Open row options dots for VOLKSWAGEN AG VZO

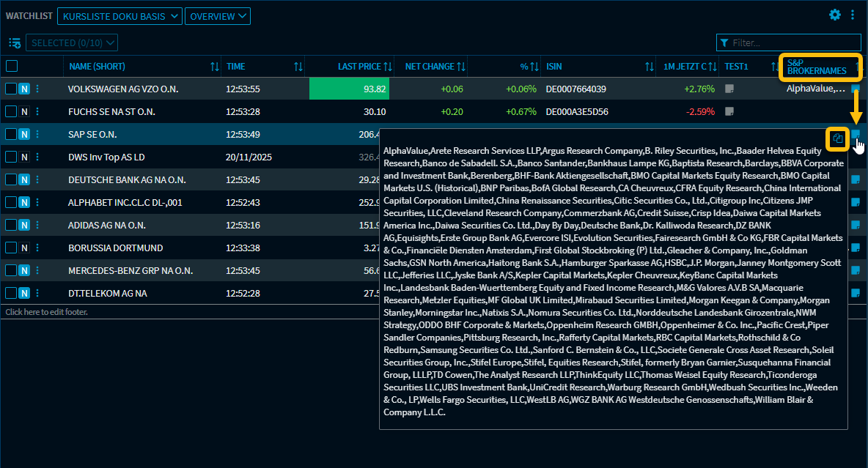(37, 89)
